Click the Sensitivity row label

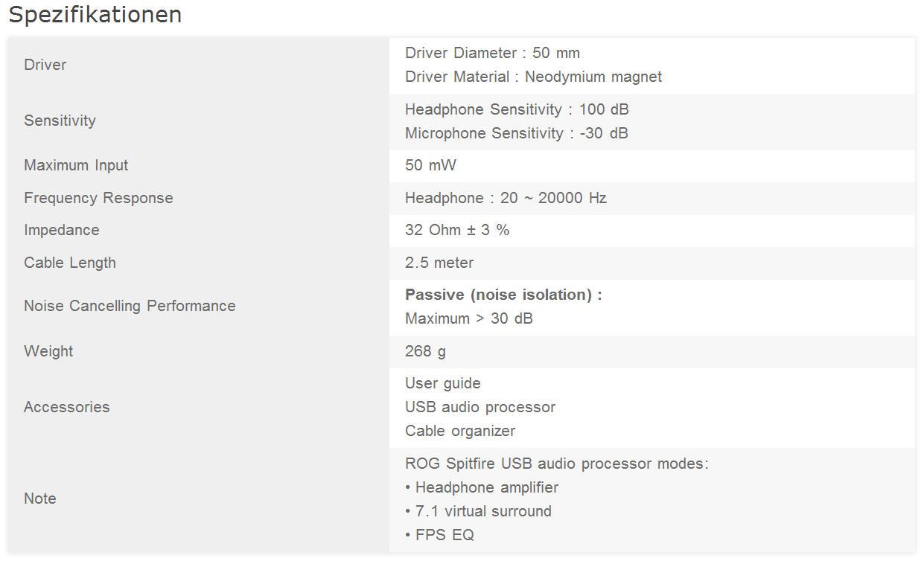point(60,121)
